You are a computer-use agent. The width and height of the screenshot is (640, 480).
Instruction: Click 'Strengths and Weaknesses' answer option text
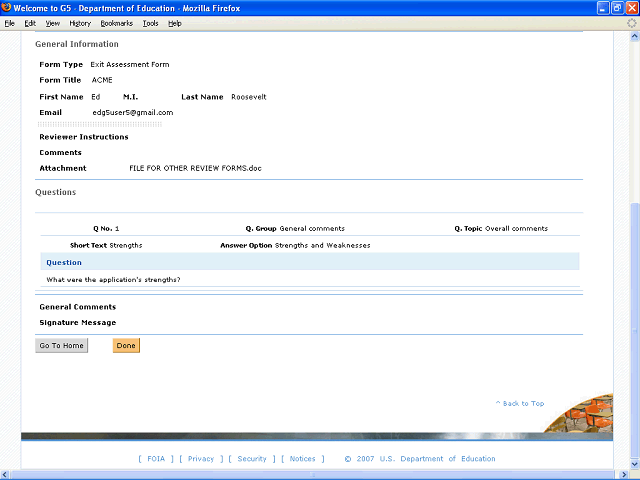(x=322, y=246)
